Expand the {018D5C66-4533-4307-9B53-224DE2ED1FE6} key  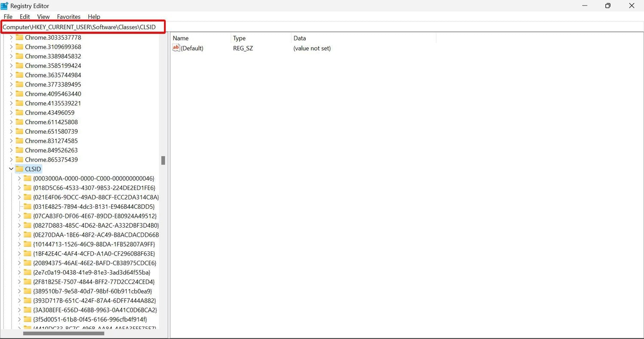tap(19, 188)
